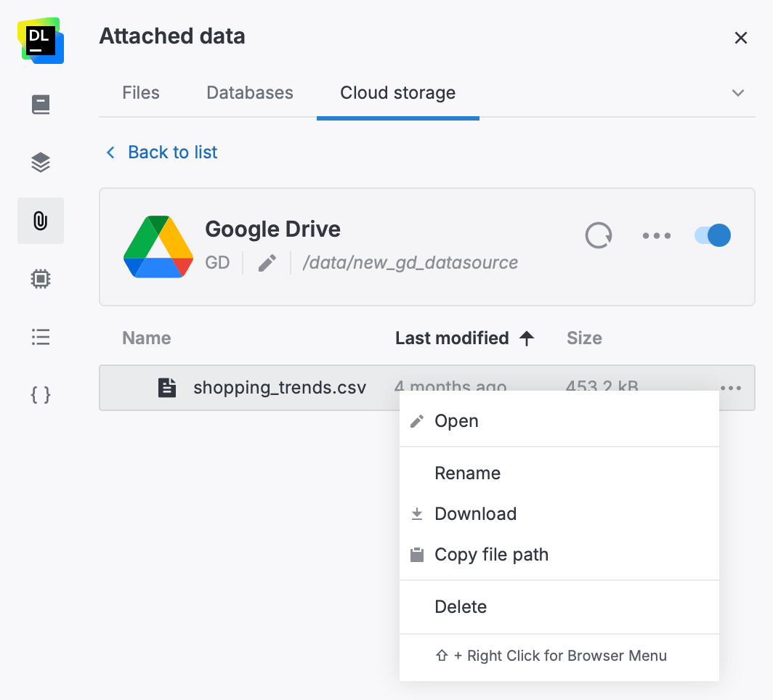Viewport: 773px width, 700px height.
Task: Click the Datalore logo
Action: click(40, 41)
